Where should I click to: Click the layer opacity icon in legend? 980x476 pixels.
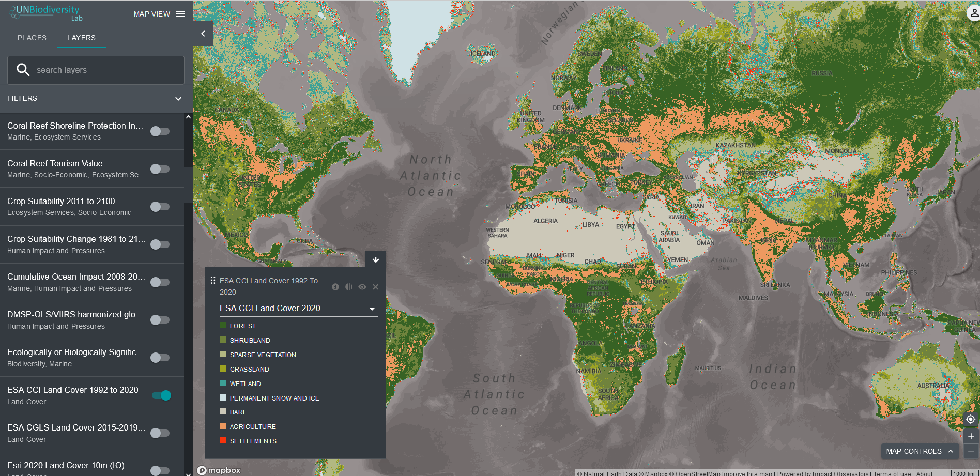pyautogui.click(x=349, y=287)
